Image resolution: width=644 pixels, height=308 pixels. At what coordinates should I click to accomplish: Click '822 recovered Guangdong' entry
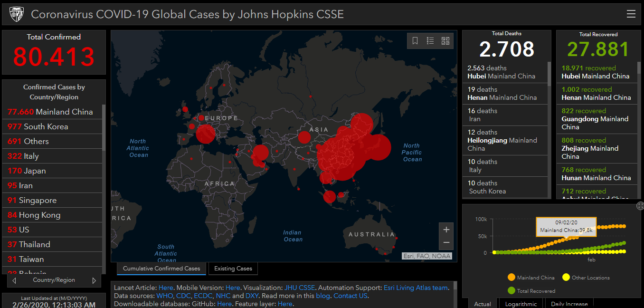[597, 119]
